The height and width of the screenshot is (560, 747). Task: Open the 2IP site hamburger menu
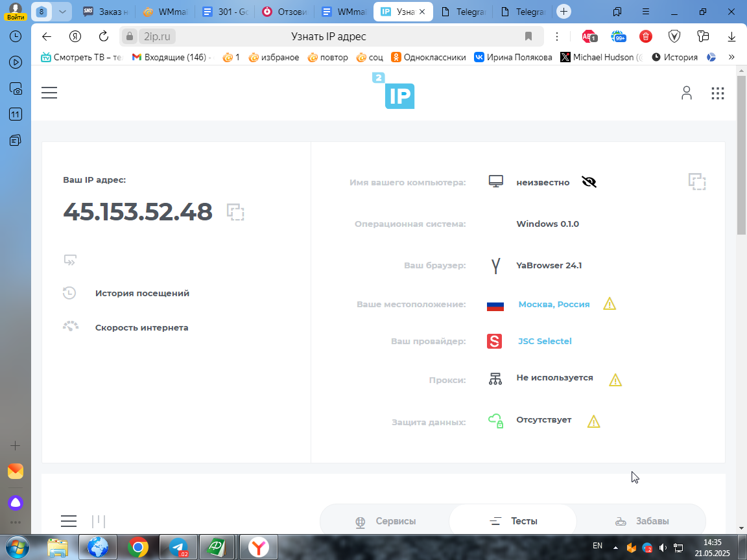click(x=49, y=93)
